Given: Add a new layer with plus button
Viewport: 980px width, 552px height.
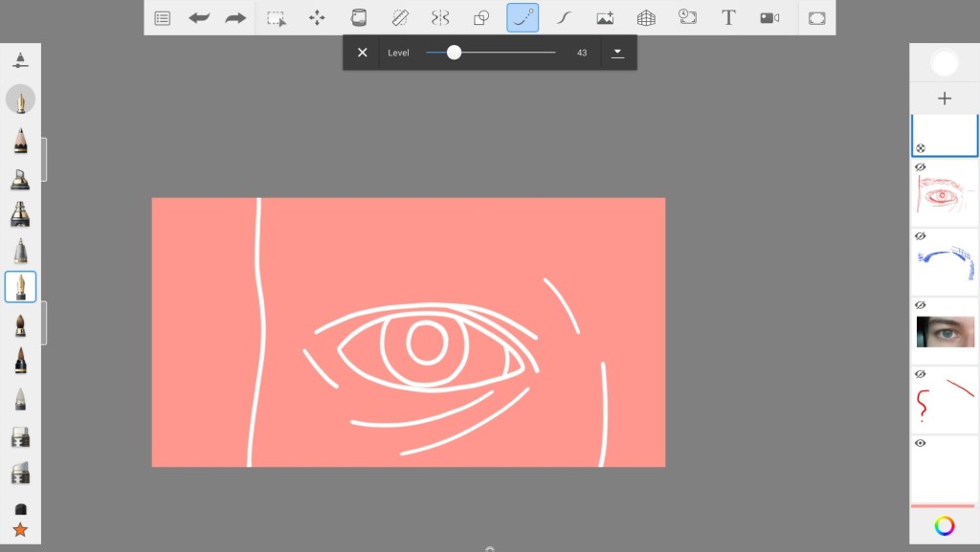Looking at the screenshot, I should (945, 99).
